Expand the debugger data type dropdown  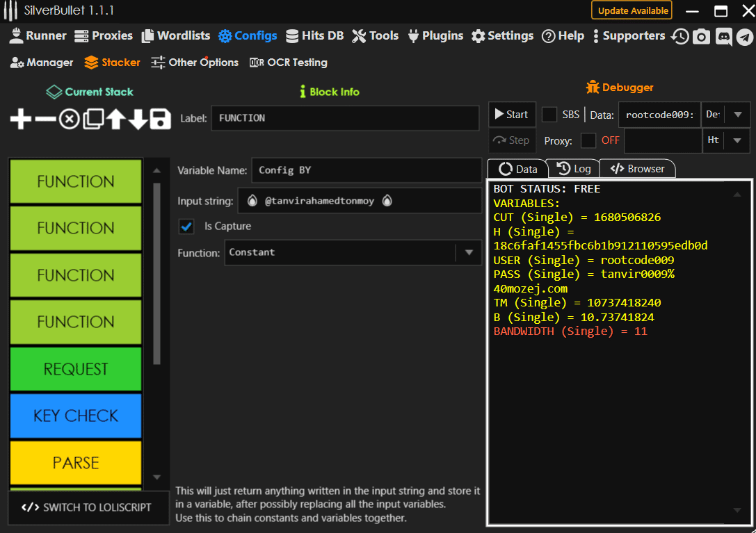pyautogui.click(x=737, y=115)
